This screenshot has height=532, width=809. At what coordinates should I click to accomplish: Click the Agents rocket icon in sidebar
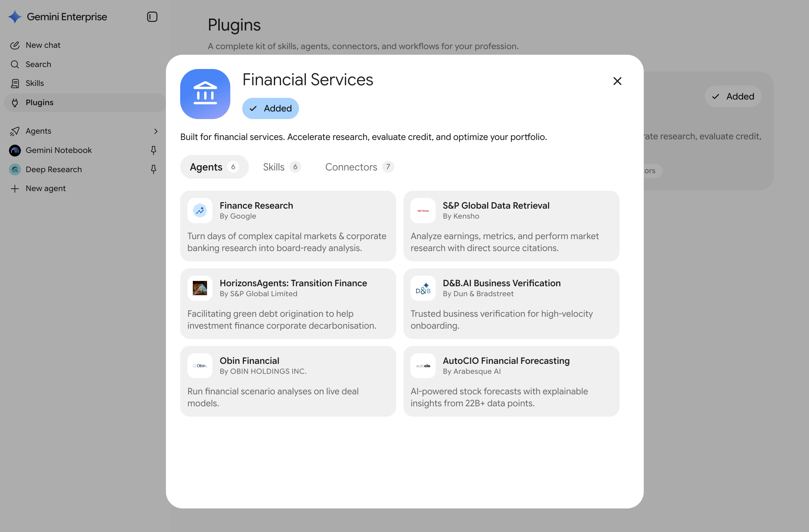[x=15, y=131]
